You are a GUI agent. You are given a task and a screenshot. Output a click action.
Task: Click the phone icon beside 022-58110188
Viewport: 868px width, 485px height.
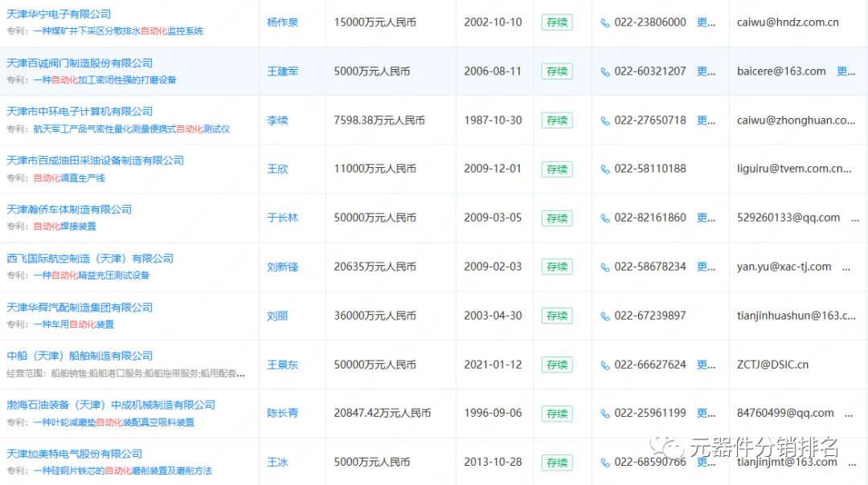tap(605, 169)
